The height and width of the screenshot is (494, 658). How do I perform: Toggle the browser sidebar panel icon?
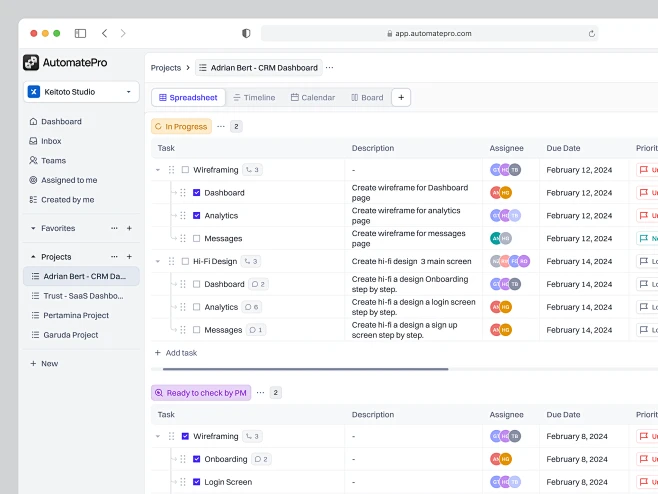pos(80,33)
